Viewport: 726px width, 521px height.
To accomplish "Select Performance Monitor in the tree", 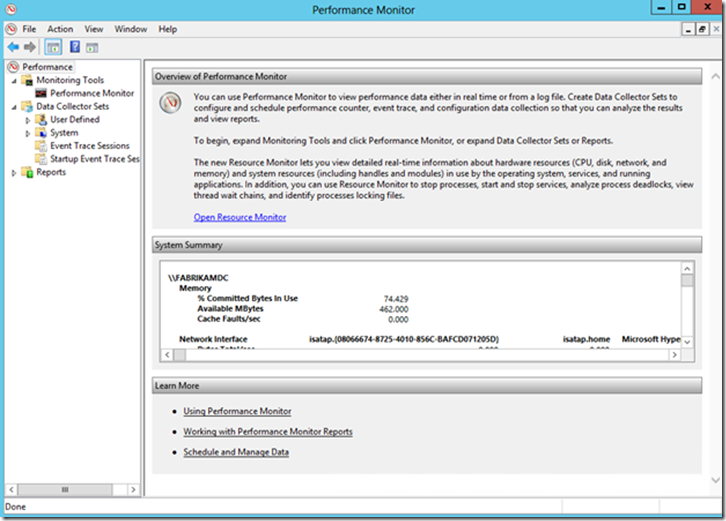I will 92,93.
